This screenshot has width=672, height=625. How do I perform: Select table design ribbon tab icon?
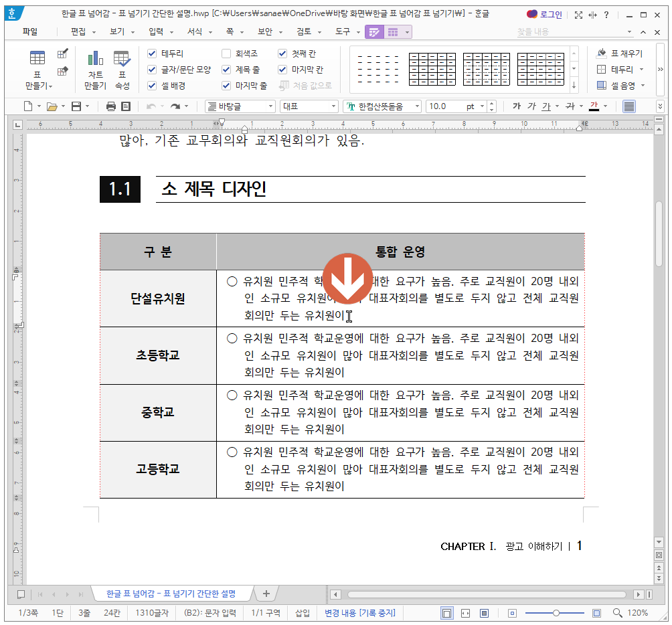(x=374, y=32)
